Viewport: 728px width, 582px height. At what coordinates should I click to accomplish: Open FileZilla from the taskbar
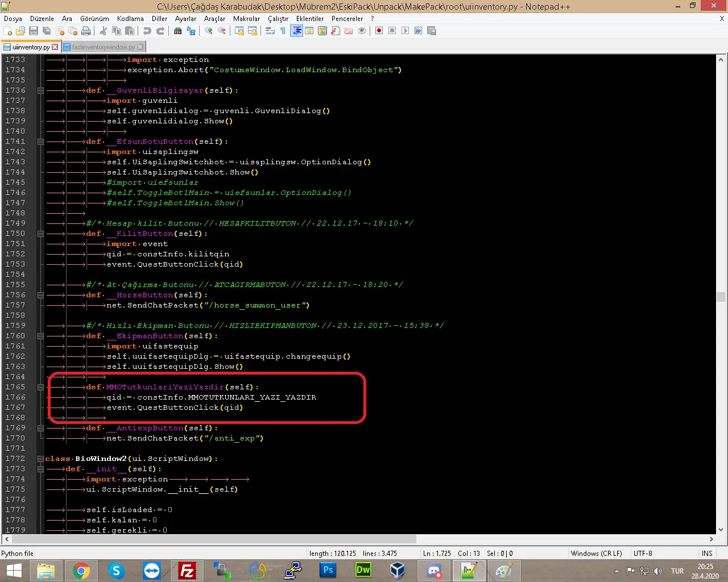coord(187,571)
